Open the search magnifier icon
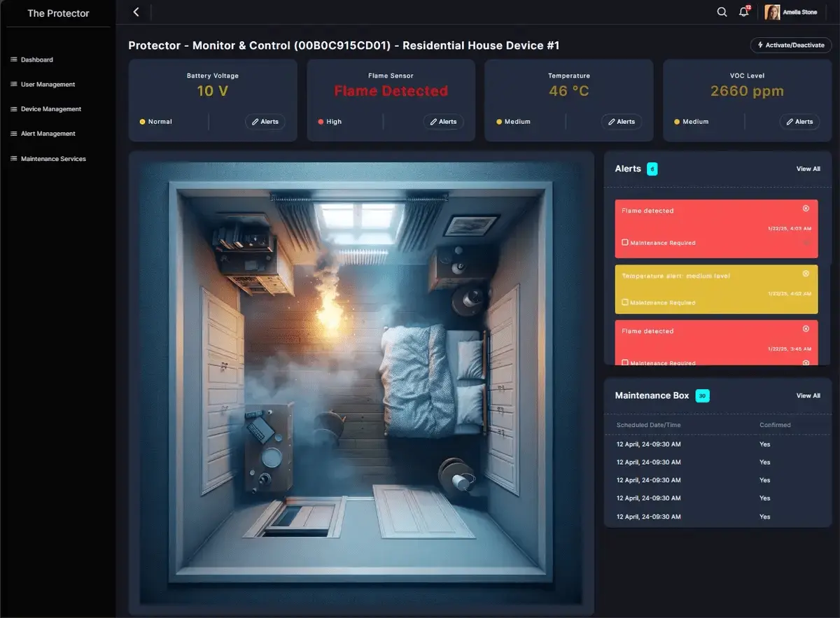 722,12
